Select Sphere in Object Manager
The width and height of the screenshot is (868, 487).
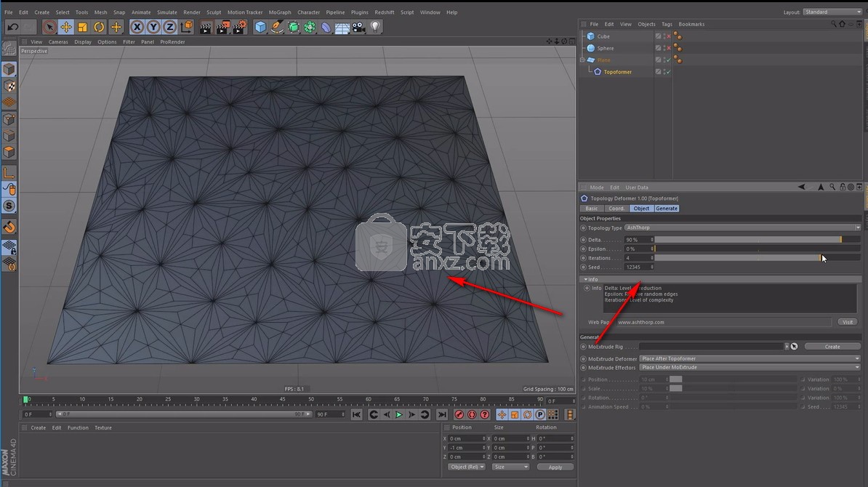[x=605, y=48]
